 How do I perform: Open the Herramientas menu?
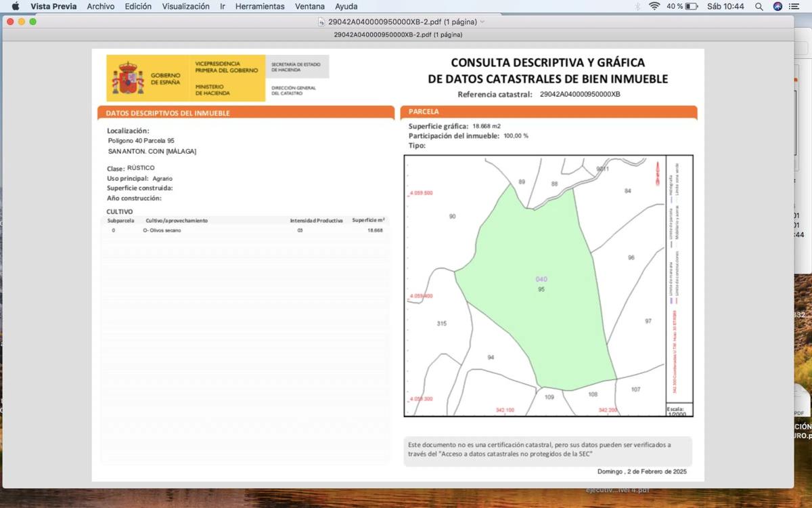pyautogui.click(x=260, y=6)
